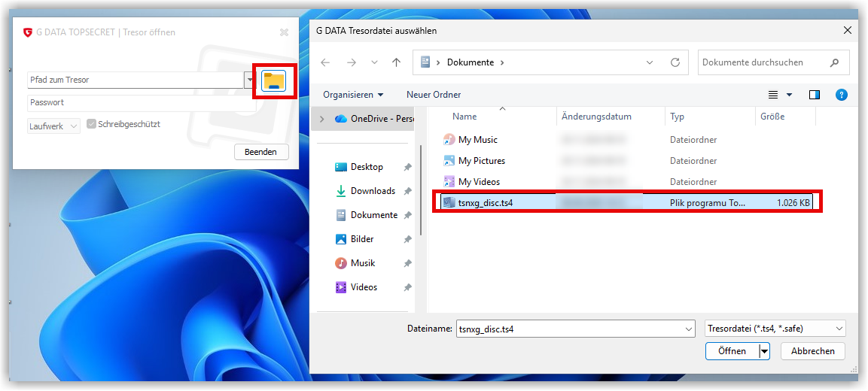Click the Dokumente durchsuchen search box
Viewport: 868px width, 391px height.
[773, 62]
